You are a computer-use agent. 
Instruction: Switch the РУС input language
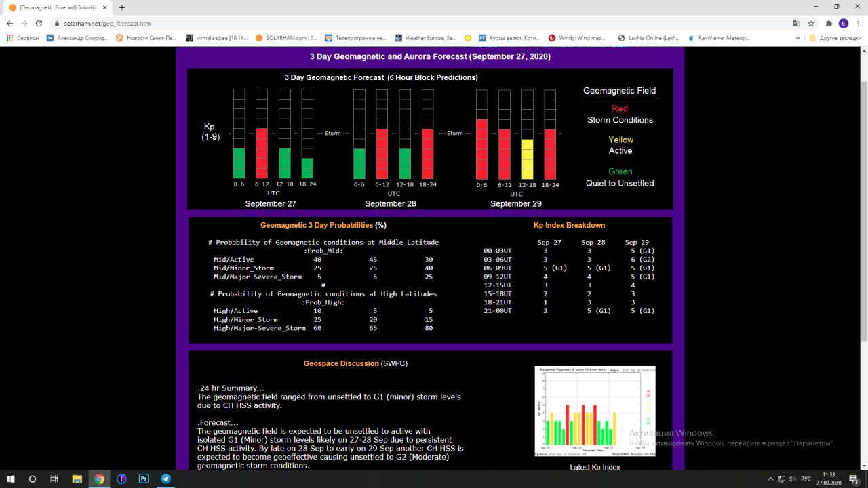coord(806,479)
